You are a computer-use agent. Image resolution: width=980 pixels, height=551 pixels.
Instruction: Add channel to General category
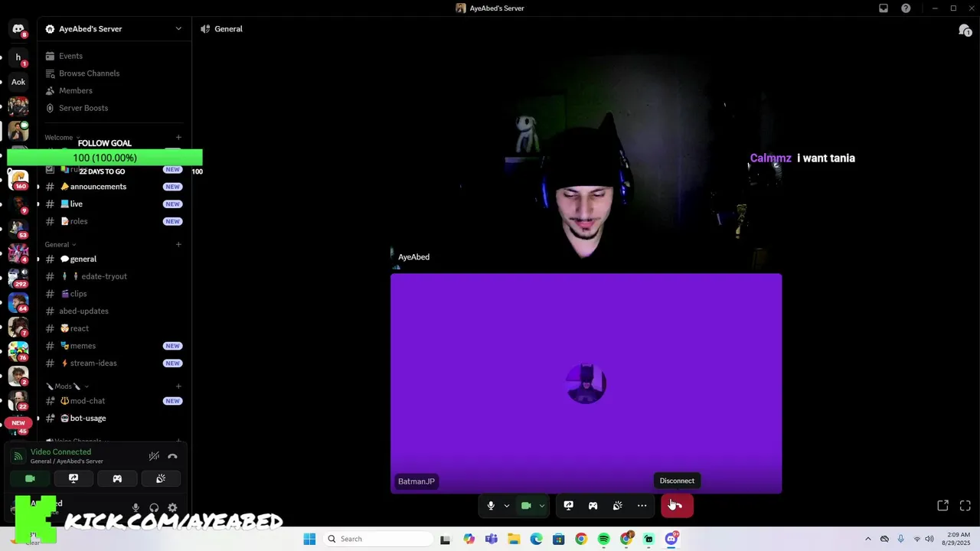click(x=178, y=245)
